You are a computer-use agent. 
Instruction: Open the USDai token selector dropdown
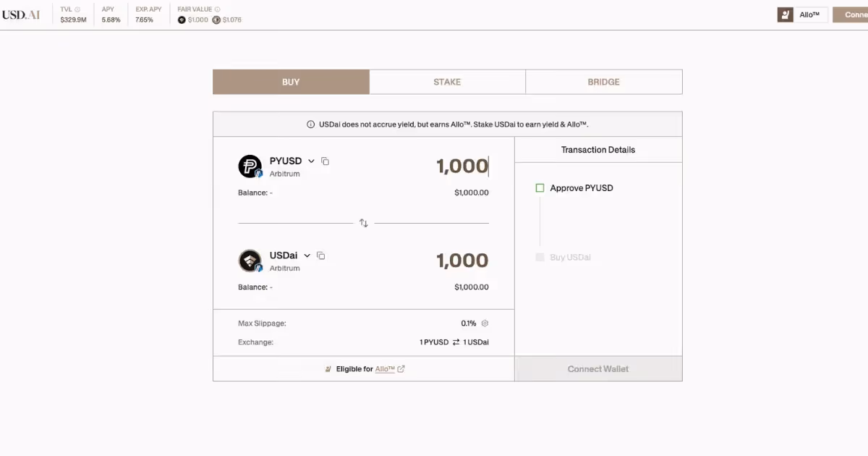(x=307, y=256)
